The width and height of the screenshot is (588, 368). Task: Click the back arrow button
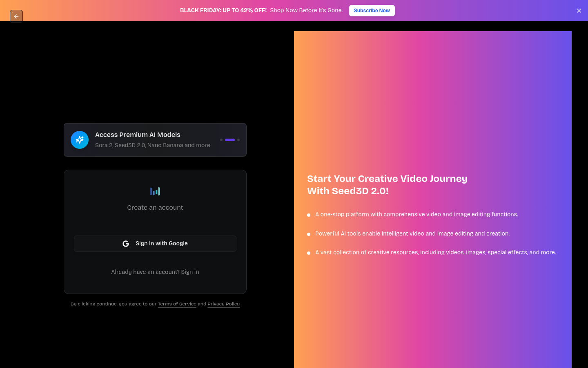pos(16,16)
